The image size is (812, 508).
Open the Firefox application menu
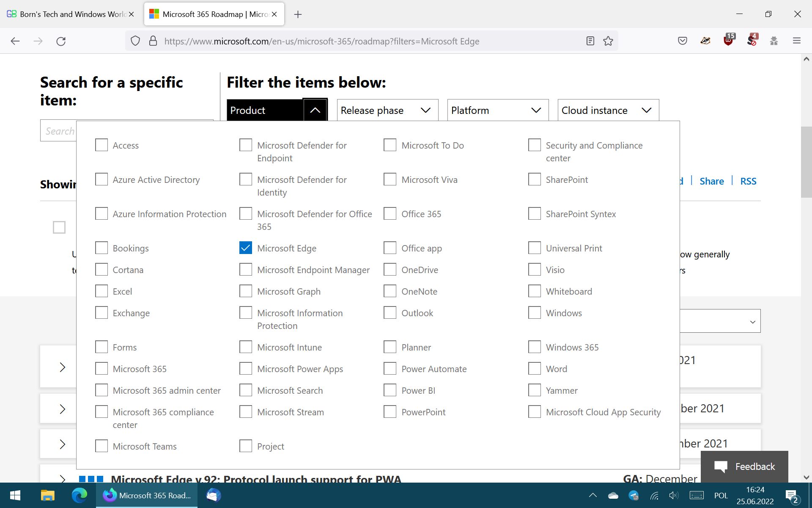tap(797, 41)
